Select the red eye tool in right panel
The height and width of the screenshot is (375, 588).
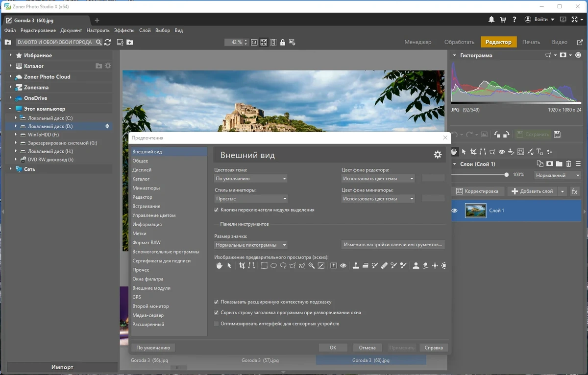[501, 152]
